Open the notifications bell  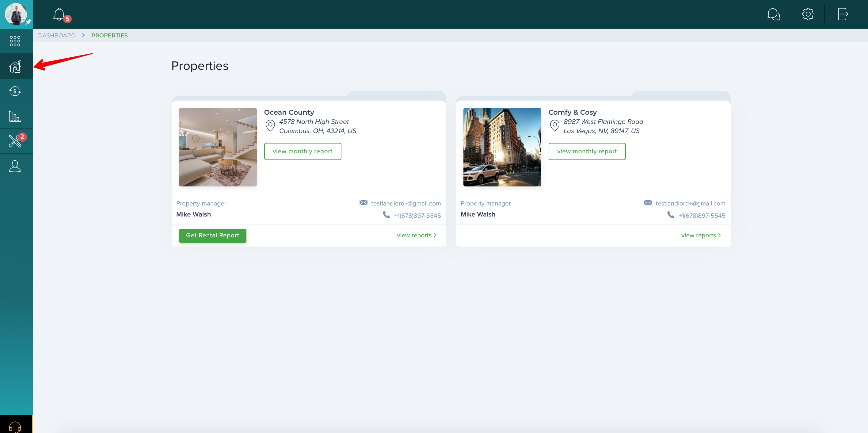tap(59, 14)
